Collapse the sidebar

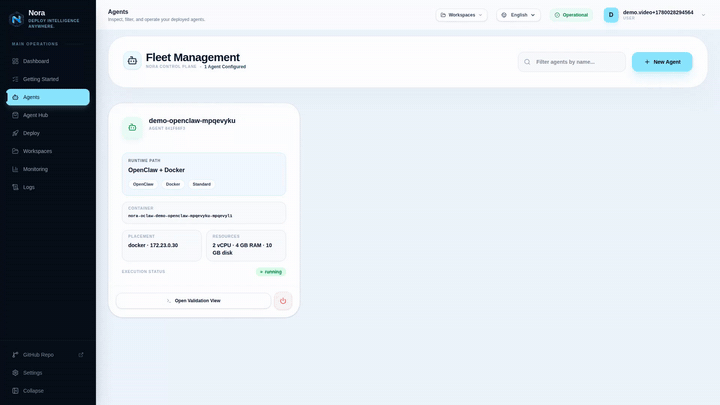tap(48, 391)
